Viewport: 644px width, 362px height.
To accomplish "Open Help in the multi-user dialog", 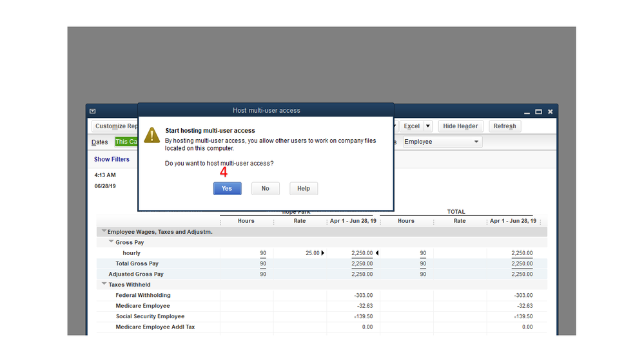I will pyautogui.click(x=304, y=188).
